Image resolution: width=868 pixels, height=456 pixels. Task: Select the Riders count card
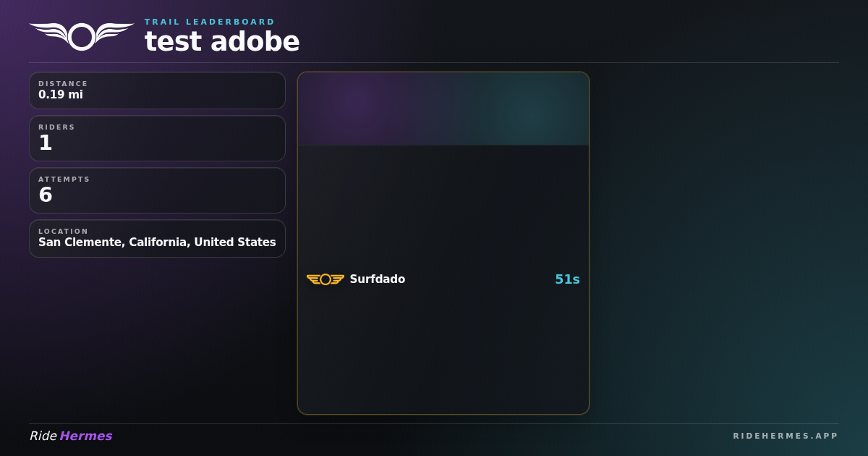pyautogui.click(x=157, y=138)
